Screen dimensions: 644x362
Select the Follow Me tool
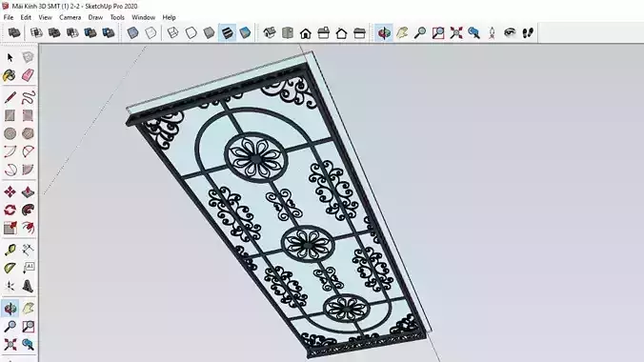(28, 210)
